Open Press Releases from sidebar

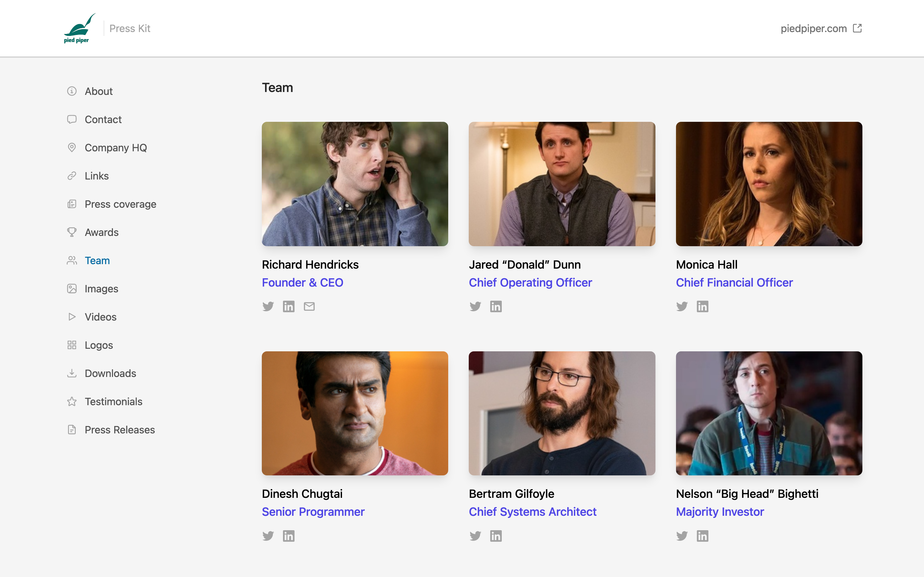pos(119,430)
